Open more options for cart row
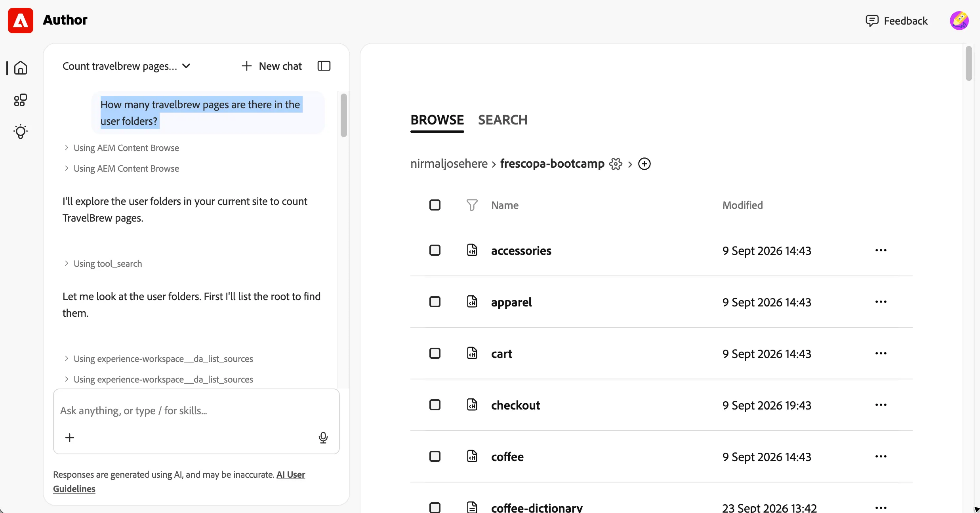 tap(881, 353)
